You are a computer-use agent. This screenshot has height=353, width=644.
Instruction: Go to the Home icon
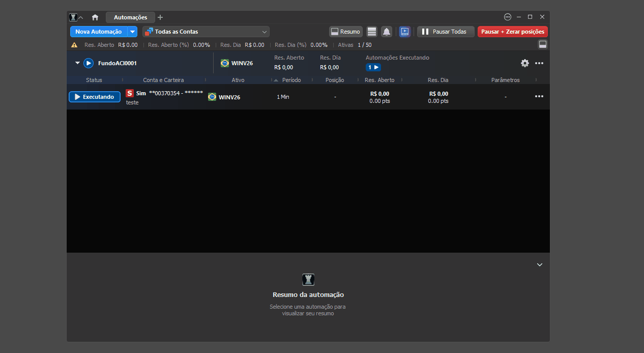click(x=95, y=17)
